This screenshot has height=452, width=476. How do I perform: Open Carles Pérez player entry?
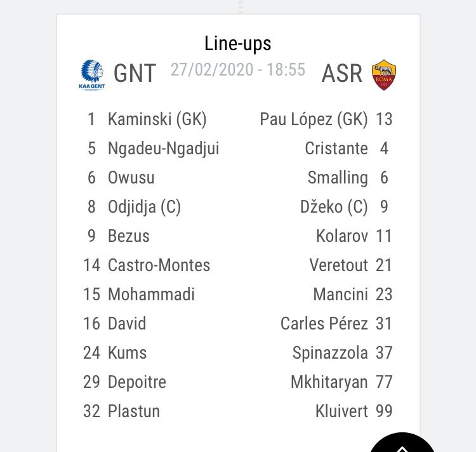(324, 323)
